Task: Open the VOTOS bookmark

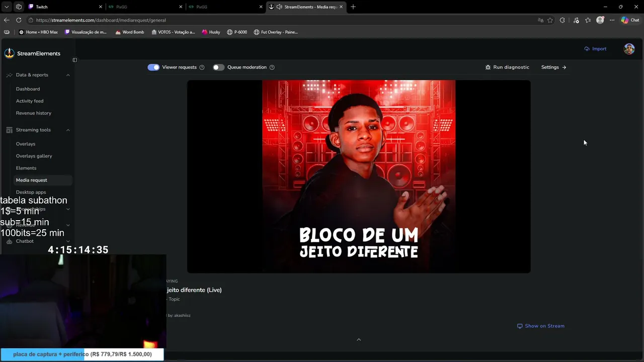Action: [173, 32]
